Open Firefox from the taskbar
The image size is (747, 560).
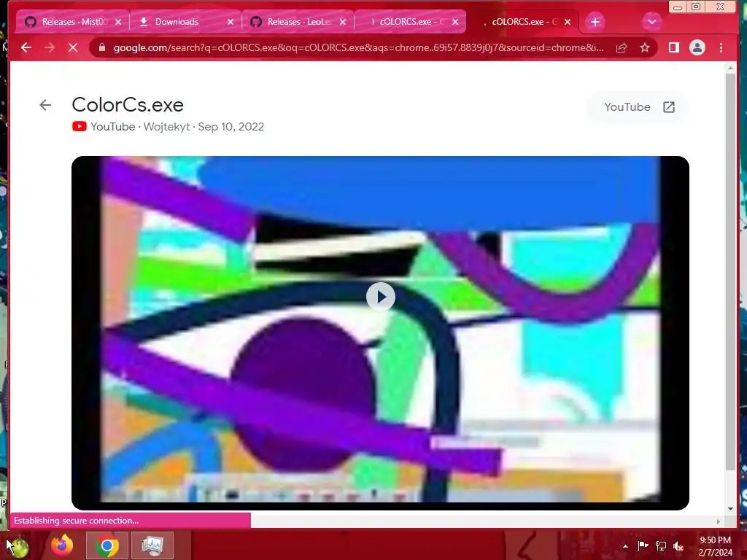[x=63, y=545]
